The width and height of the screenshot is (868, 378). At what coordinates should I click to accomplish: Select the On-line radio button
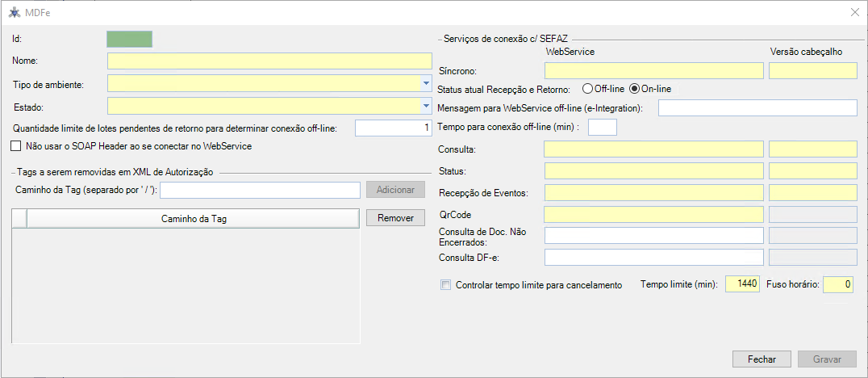[634, 88]
